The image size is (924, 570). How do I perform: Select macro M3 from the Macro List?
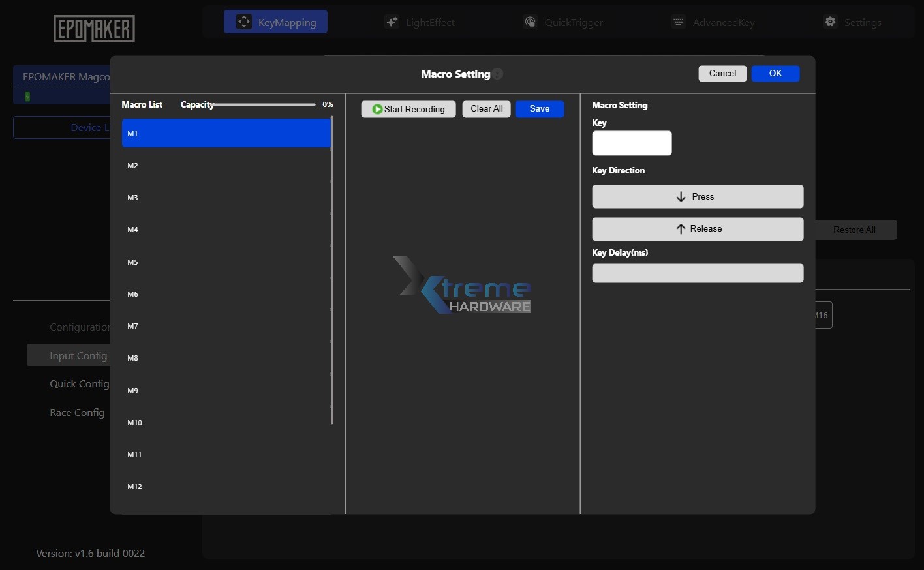coord(225,198)
